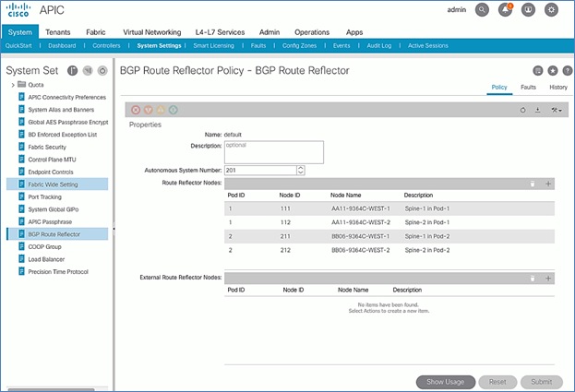Click the favorite star icon next to title

(553, 70)
